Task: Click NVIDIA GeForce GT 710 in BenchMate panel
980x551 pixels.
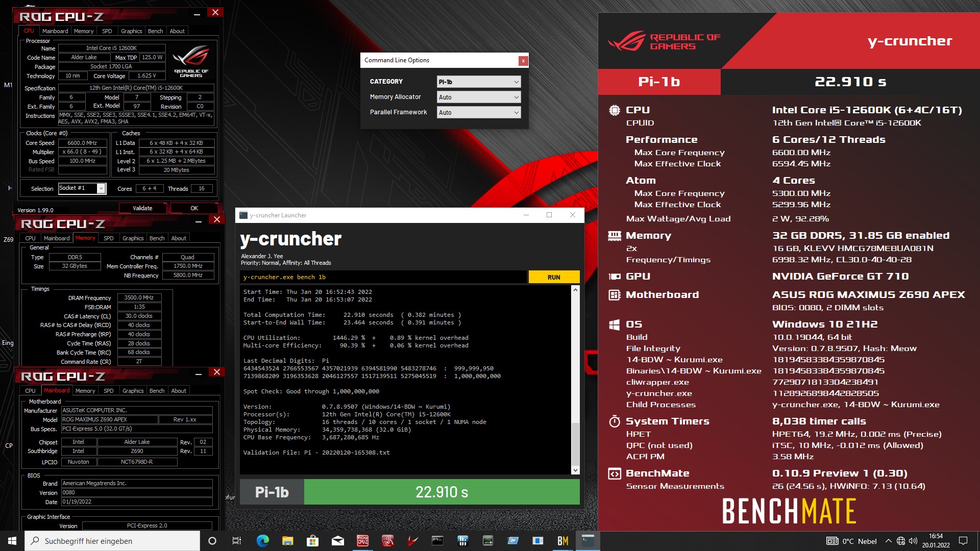Action: coord(840,277)
